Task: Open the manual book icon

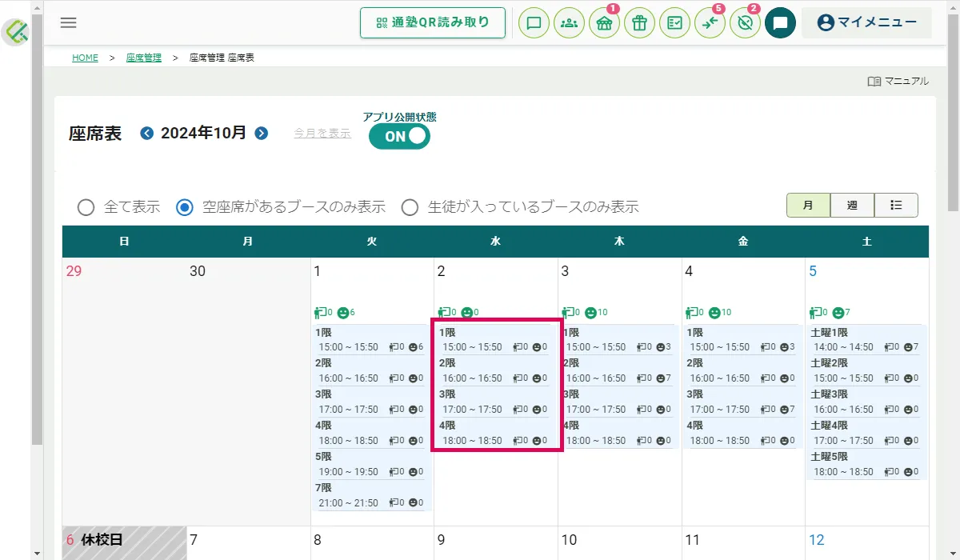Action: pyautogui.click(x=874, y=81)
